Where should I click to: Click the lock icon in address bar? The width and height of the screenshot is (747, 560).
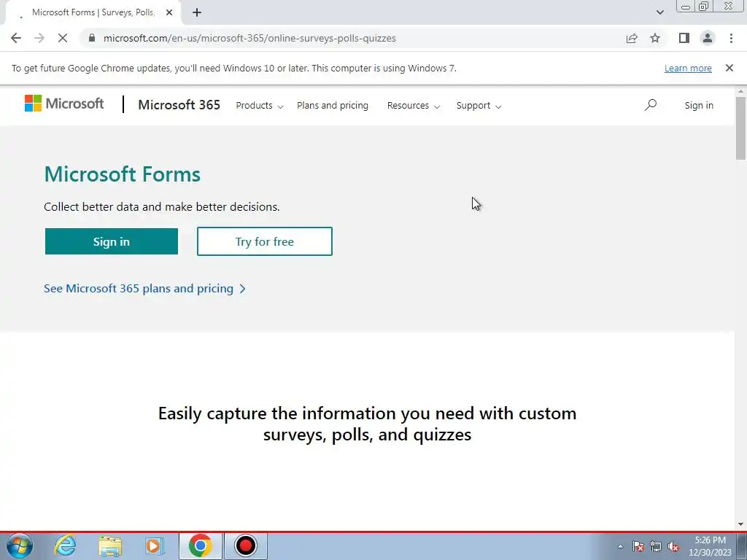coord(92,38)
